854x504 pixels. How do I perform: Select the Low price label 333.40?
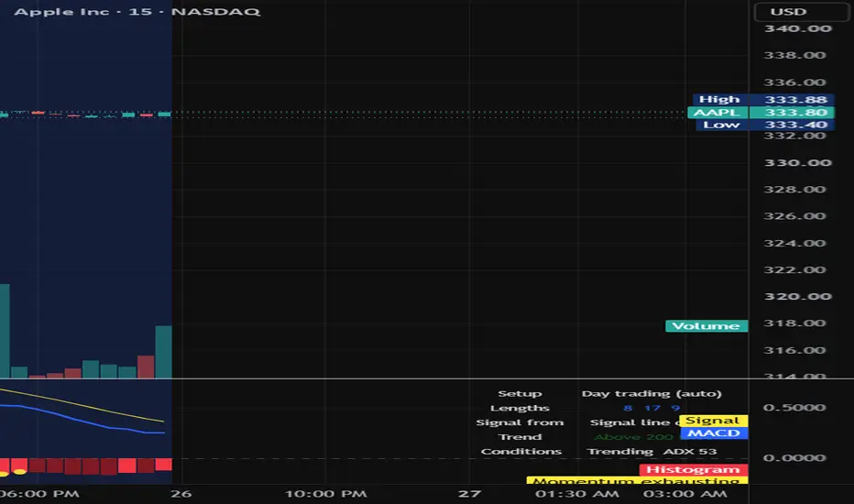point(765,125)
